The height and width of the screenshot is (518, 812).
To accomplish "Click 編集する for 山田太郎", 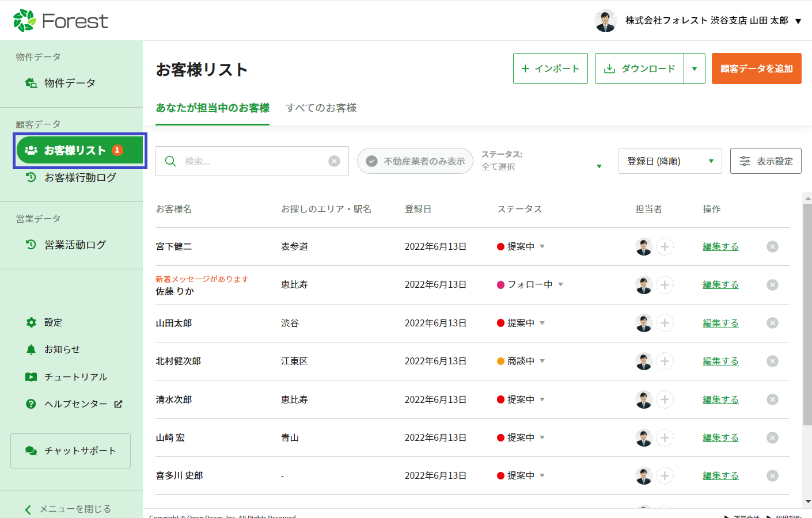I will [720, 323].
